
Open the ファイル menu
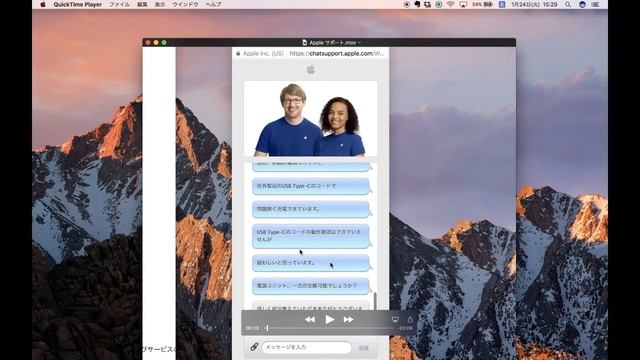[x=120, y=4]
